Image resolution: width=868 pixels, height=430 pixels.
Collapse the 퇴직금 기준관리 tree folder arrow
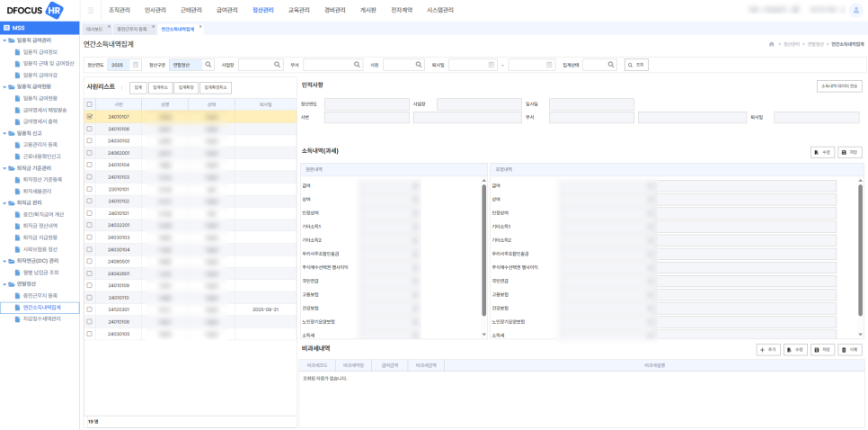tap(4, 168)
